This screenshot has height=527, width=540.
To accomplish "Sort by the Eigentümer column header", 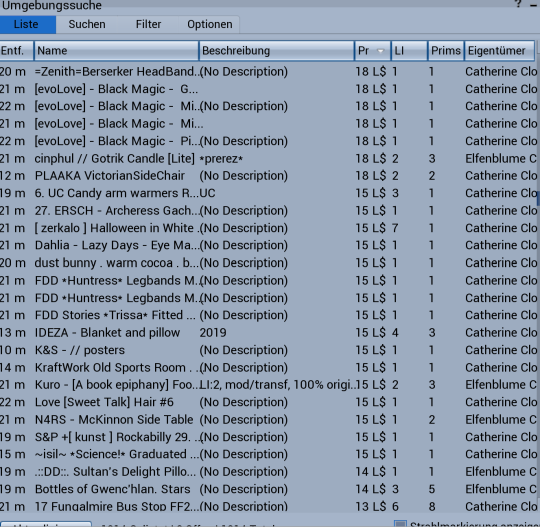I will tap(499, 51).
